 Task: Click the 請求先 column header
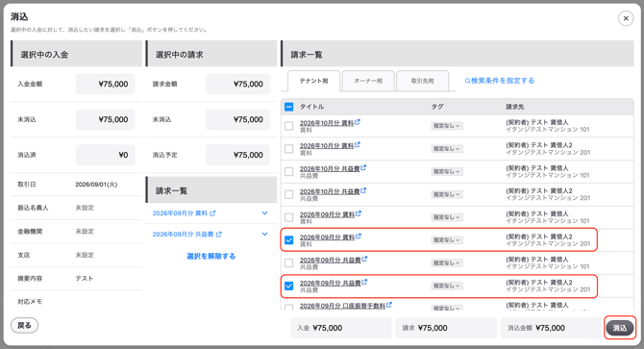(514, 107)
